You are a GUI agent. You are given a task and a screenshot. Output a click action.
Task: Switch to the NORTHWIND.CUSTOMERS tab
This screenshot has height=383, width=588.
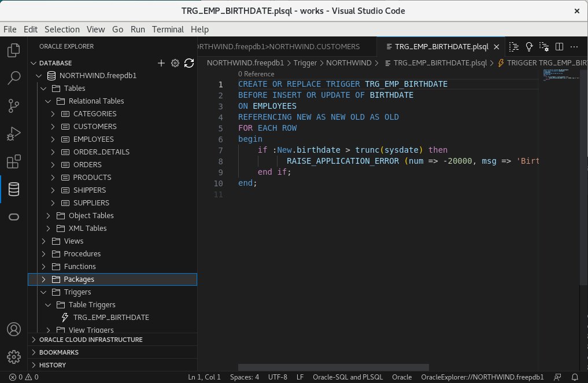click(287, 46)
